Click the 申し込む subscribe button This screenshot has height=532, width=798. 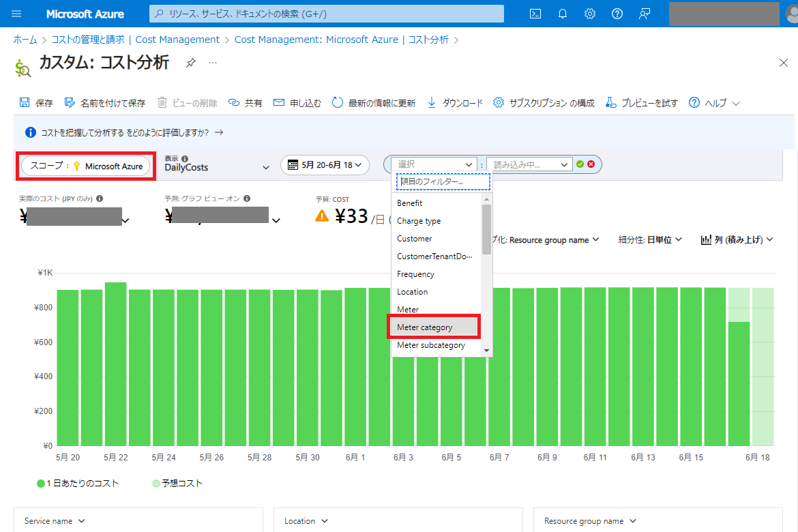297,103
